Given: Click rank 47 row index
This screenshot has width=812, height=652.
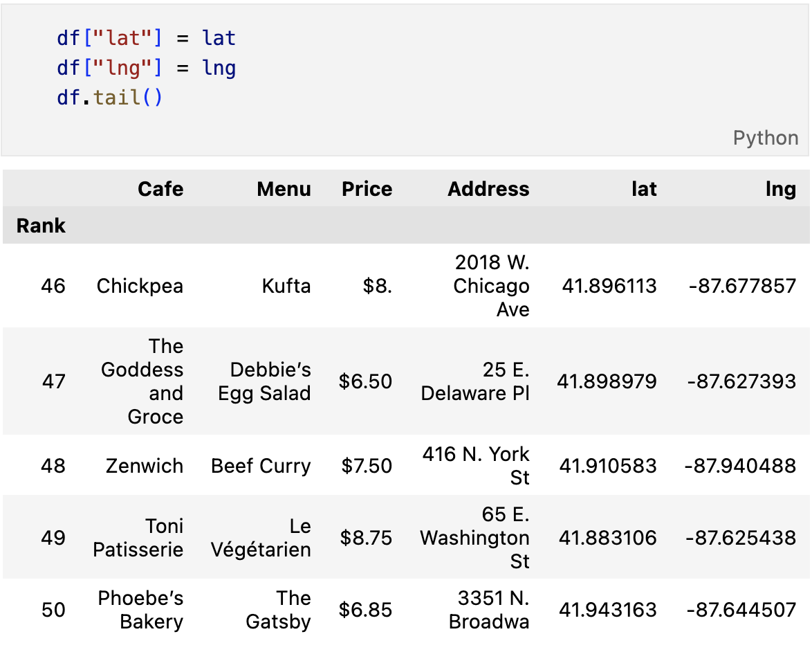Looking at the screenshot, I should point(53,381).
